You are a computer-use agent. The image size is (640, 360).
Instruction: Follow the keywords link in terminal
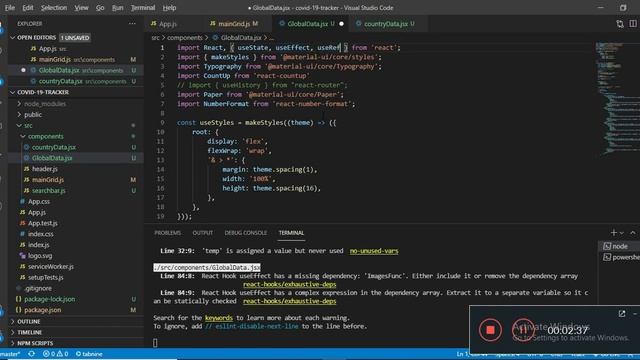(219, 318)
